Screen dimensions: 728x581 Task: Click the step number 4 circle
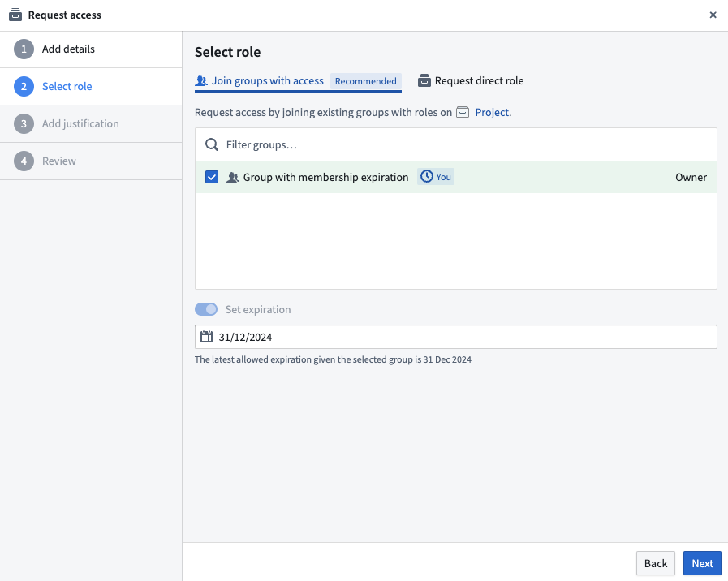coord(24,161)
